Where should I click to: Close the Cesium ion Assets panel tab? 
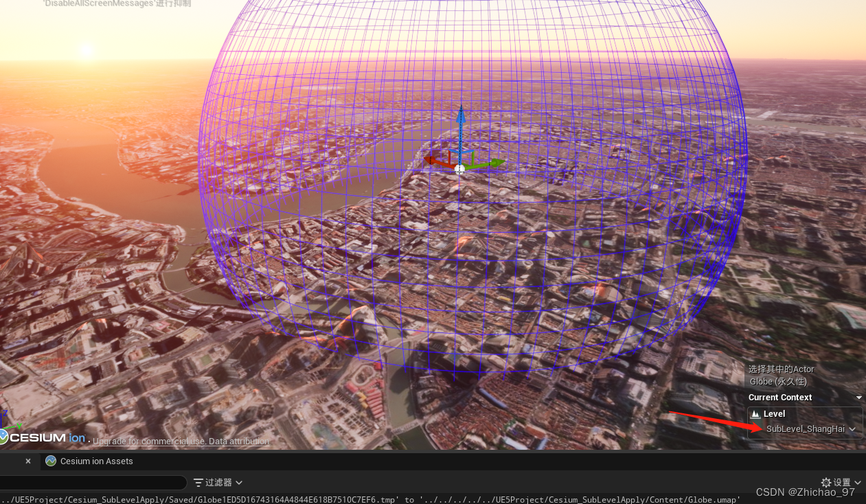27,461
